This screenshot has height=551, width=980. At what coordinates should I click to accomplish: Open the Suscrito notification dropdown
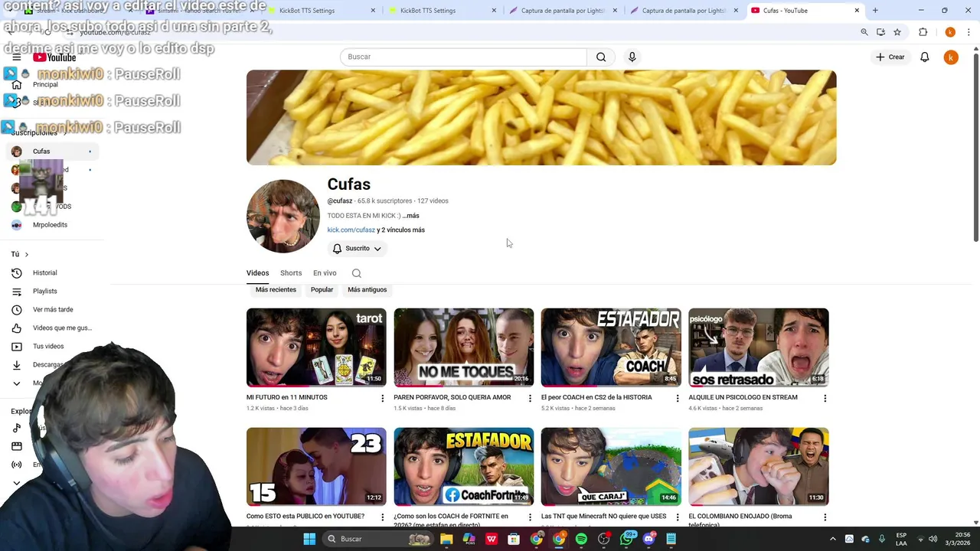[x=357, y=248]
